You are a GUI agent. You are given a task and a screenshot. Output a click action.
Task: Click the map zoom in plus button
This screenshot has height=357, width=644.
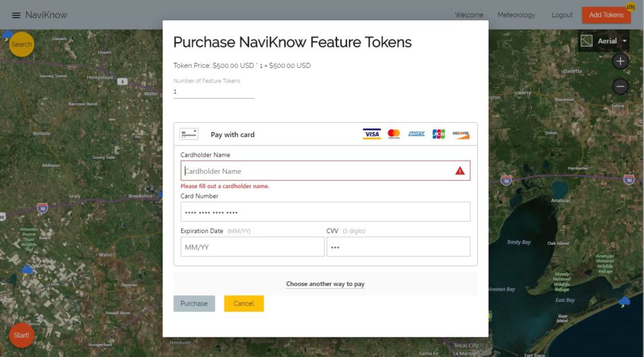[x=620, y=62]
